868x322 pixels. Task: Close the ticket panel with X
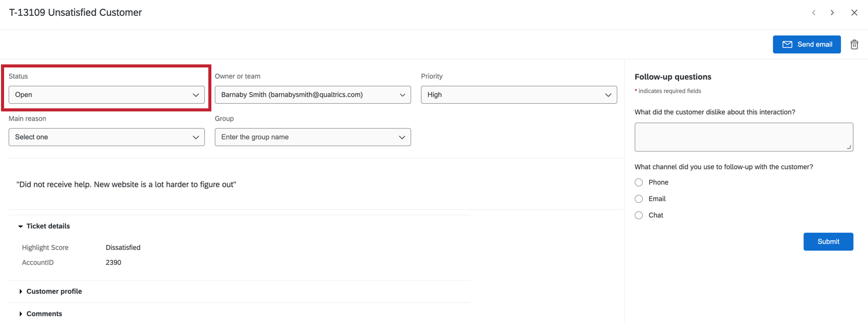point(854,13)
